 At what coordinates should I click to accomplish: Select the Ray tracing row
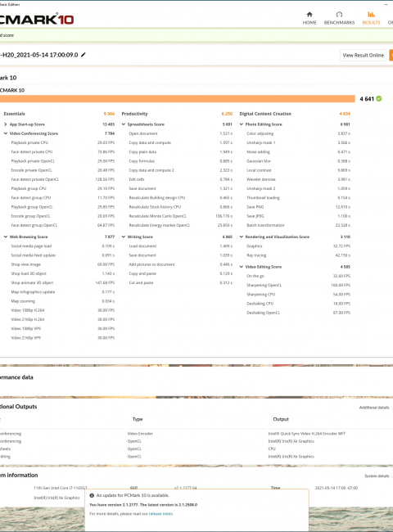[298, 255]
